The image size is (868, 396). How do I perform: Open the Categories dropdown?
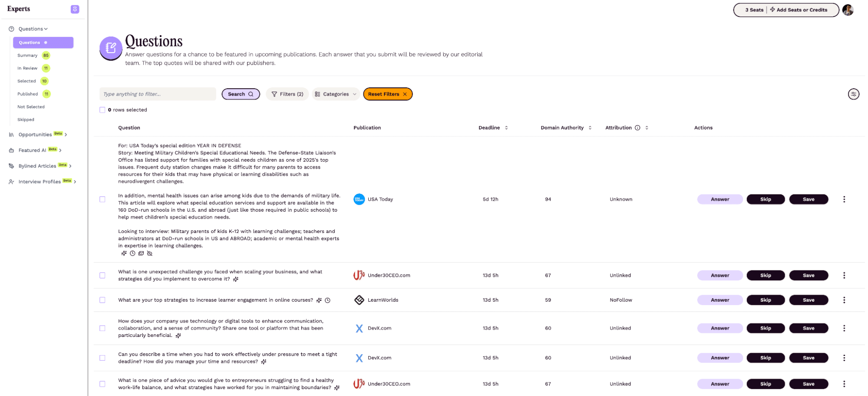point(335,94)
